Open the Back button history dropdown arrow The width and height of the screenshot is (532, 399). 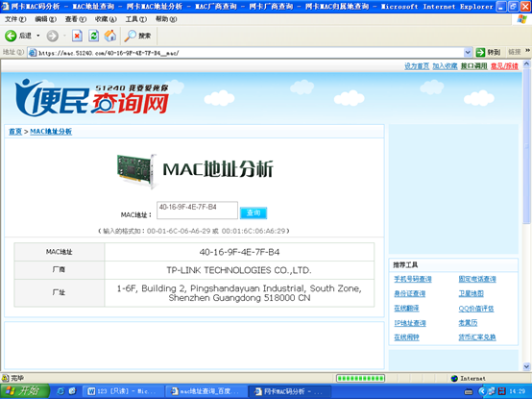pyautogui.click(x=38, y=36)
